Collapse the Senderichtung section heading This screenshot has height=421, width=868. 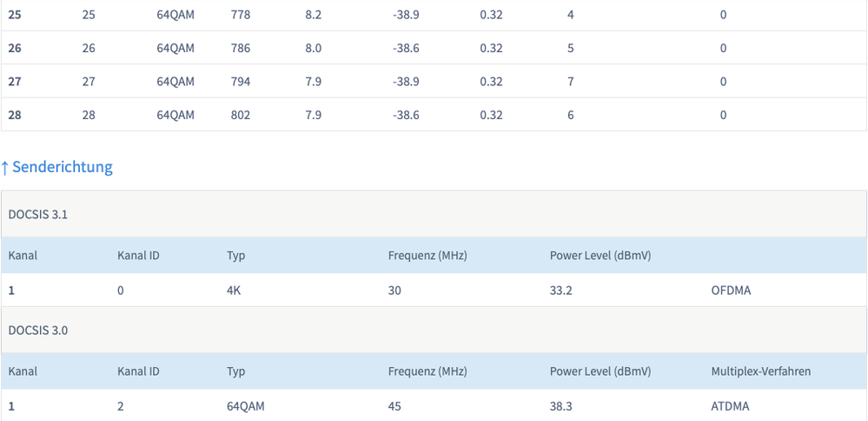(x=63, y=167)
